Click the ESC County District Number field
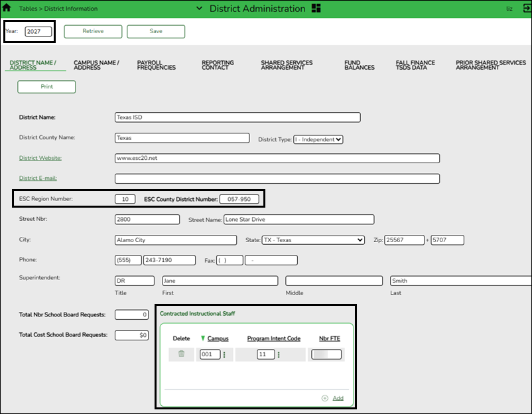The height and width of the screenshot is (414, 532). pyautogui.click(x=239, y=199)
